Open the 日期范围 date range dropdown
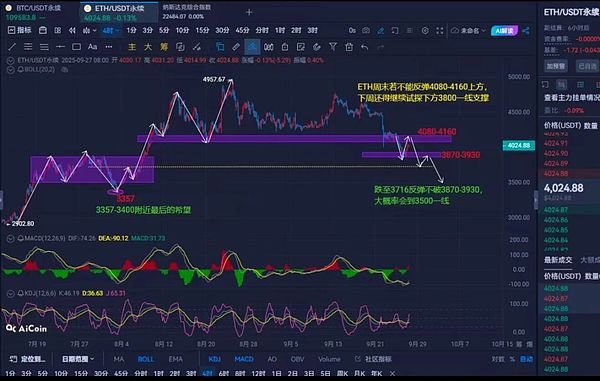Screen dimensions: 600x381 pyautogui.click(x=78, y=359)
